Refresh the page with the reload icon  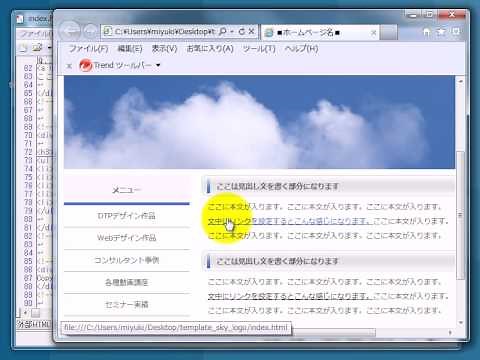(242, 32)
